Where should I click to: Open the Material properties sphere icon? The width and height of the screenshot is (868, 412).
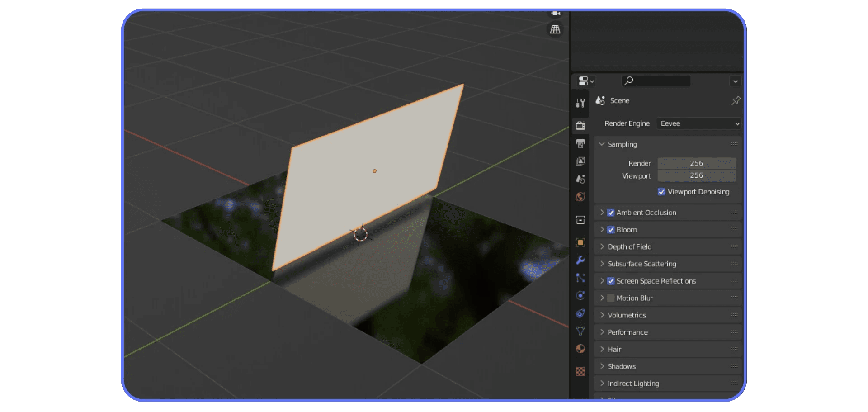click(580, 349)
